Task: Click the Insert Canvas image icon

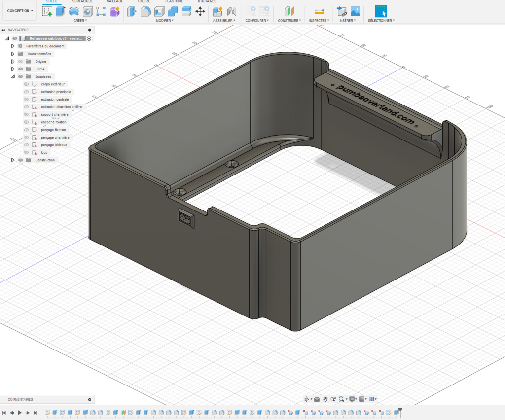Action: (355, 11)
